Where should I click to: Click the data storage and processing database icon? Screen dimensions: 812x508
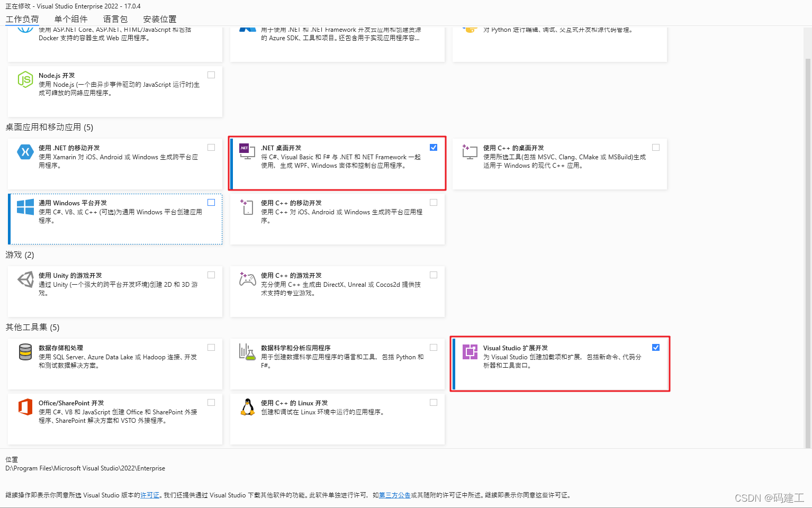(25, 352)
